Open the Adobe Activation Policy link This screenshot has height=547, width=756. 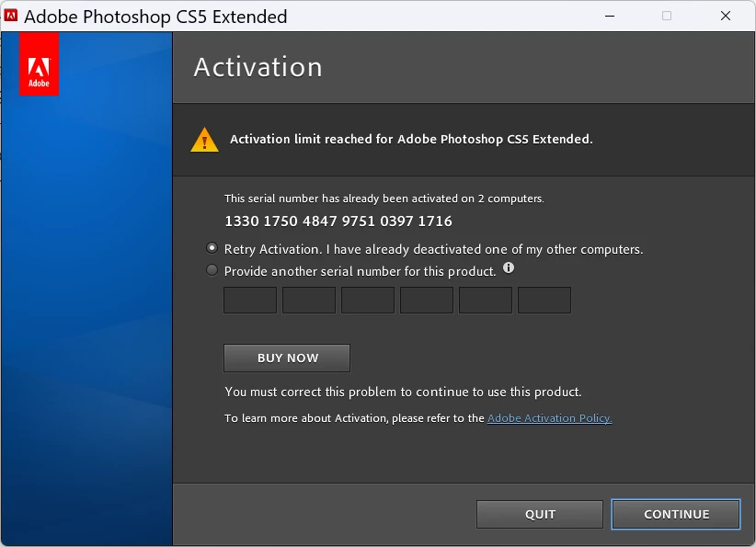[x=550, y=418]
